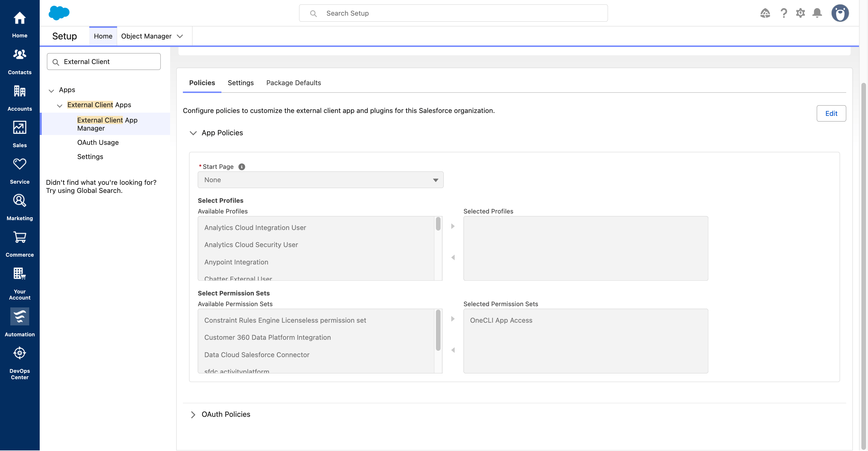Open DevOps Center in the left navigation
This screenshot has width=868, height=451.
(x=19, y=363)
